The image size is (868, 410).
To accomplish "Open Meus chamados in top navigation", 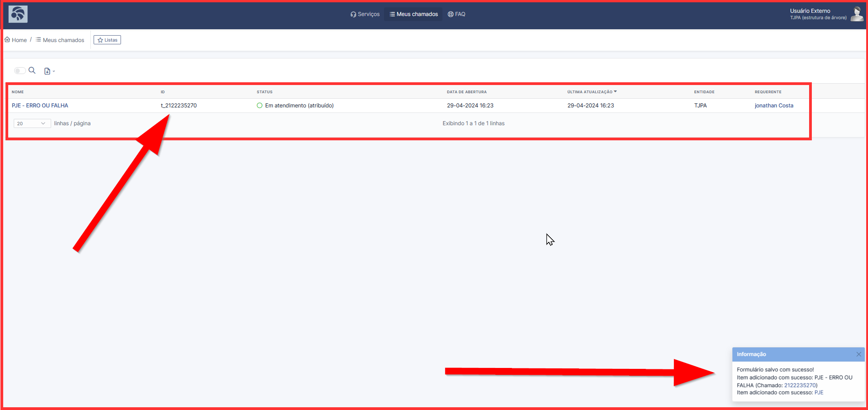I will point(414,14).
